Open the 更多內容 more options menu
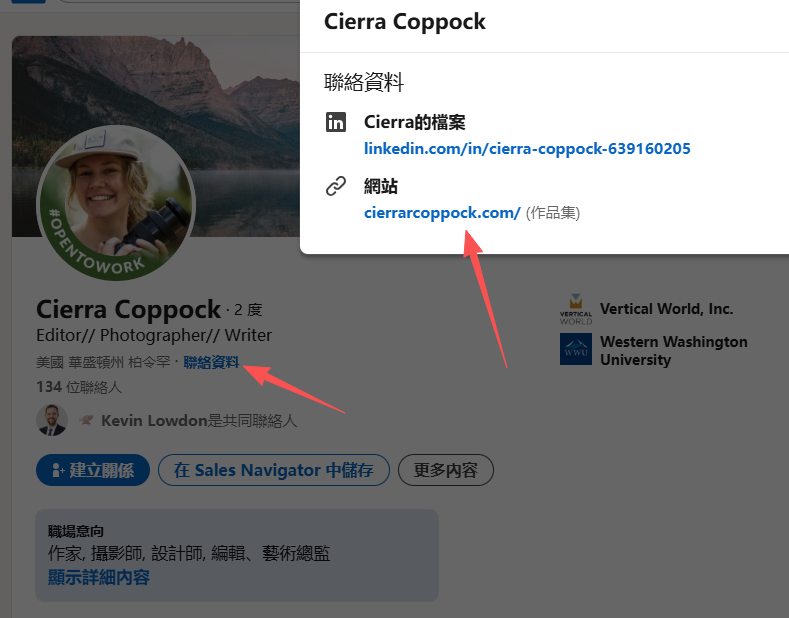789x618 pixels. tap(445, 470)
